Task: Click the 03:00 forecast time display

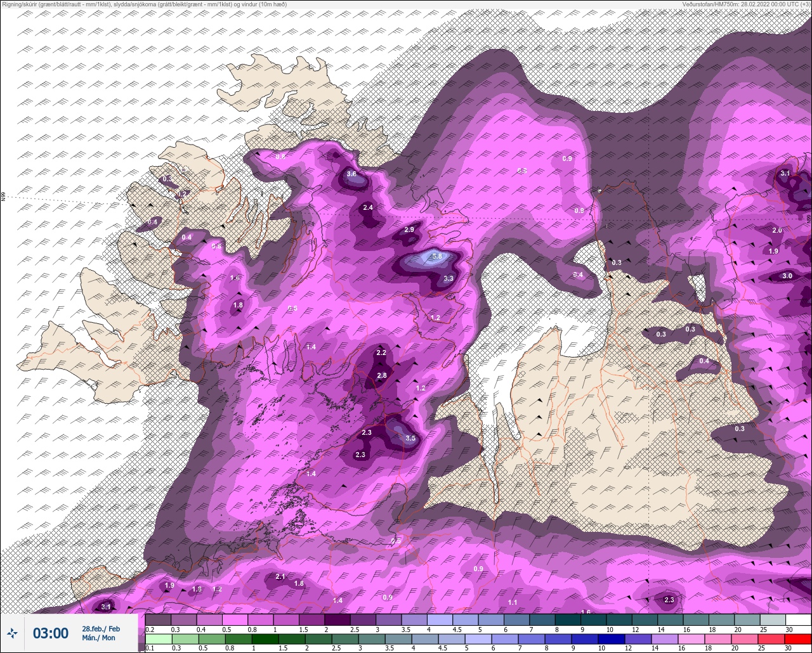Action: [x=51, y=633]
